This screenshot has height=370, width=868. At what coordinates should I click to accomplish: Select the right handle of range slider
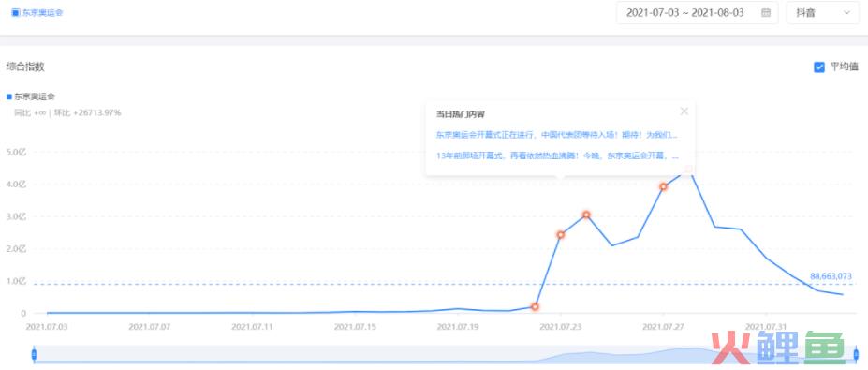click(x=856, y=353)
